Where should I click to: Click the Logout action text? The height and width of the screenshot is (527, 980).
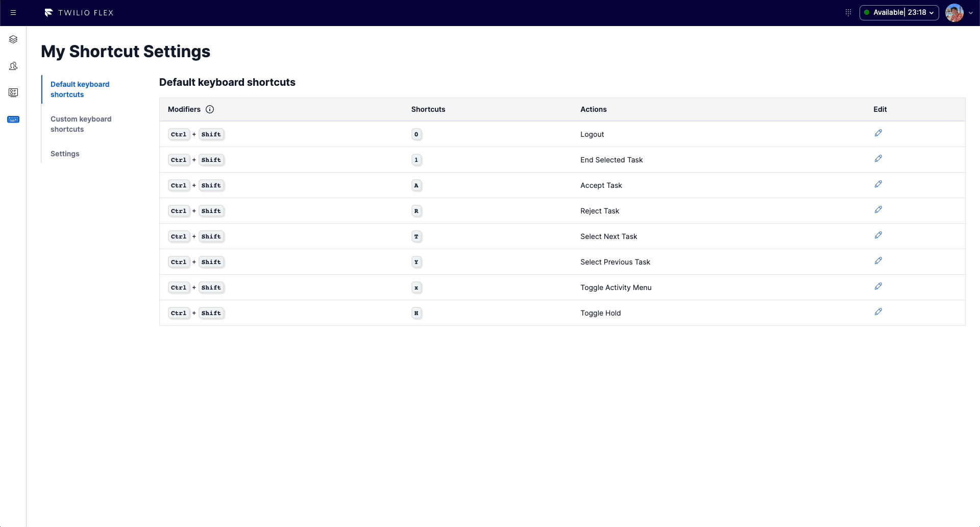pyautogui.click(x=592, y=134)
